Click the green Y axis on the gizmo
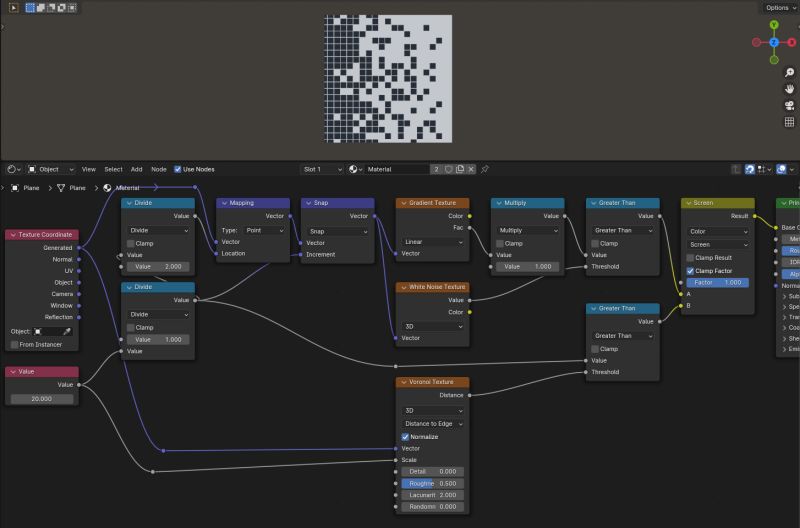The width and height of the screenshot is (800, 528). [774, 24]
